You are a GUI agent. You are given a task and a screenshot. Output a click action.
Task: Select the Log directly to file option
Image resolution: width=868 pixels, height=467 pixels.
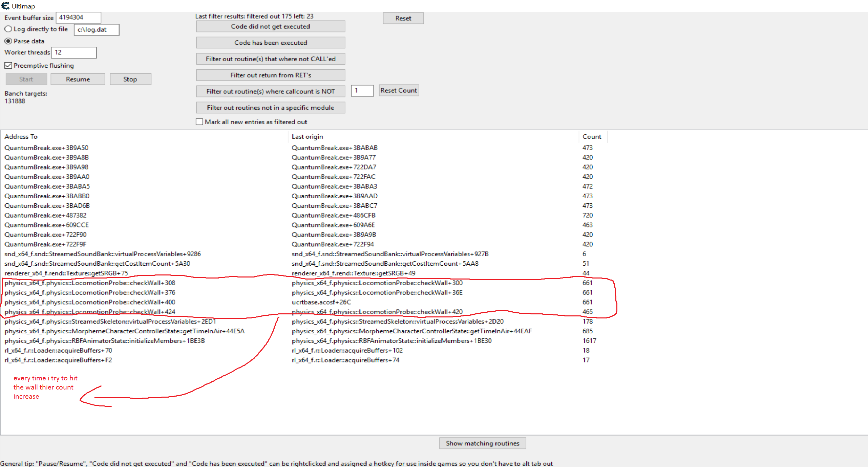pyautogui.click(x=8, y=29)
